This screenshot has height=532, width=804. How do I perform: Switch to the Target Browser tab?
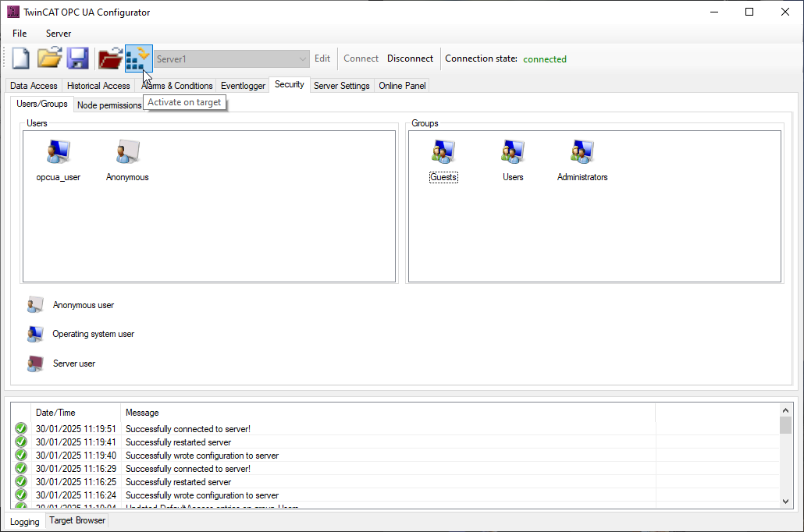[x=76, y=520]
